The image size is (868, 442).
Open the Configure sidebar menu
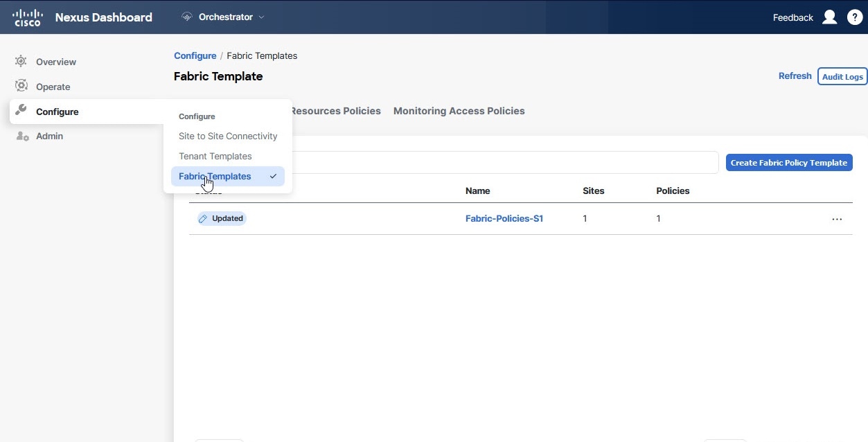point(57,112)
